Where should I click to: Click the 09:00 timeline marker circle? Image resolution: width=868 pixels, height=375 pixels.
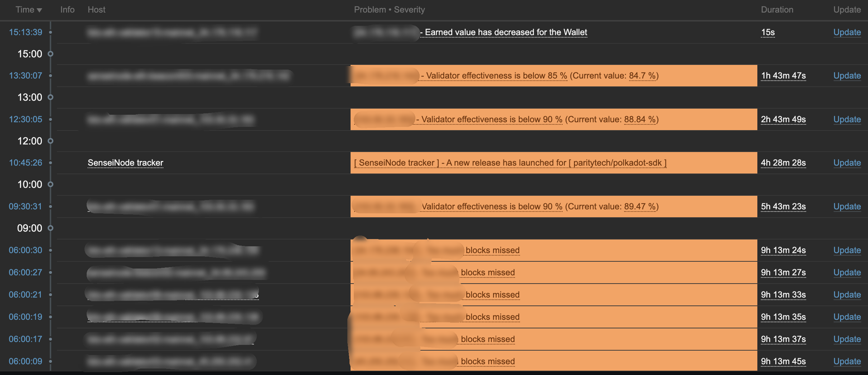[x=50, y=228]
